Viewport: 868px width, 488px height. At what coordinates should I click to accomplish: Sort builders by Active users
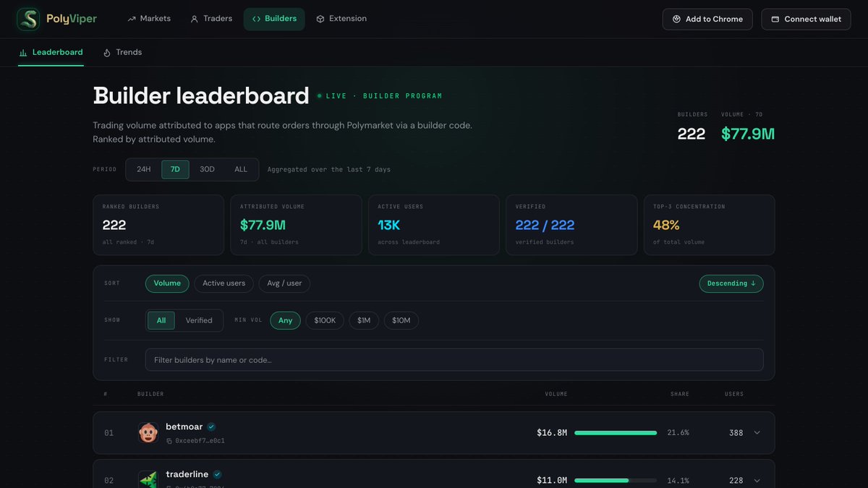point(224,283)
